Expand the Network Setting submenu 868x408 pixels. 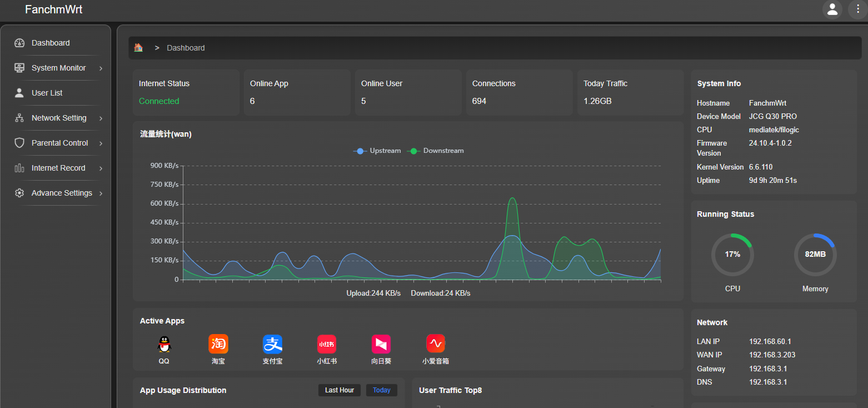101,118
